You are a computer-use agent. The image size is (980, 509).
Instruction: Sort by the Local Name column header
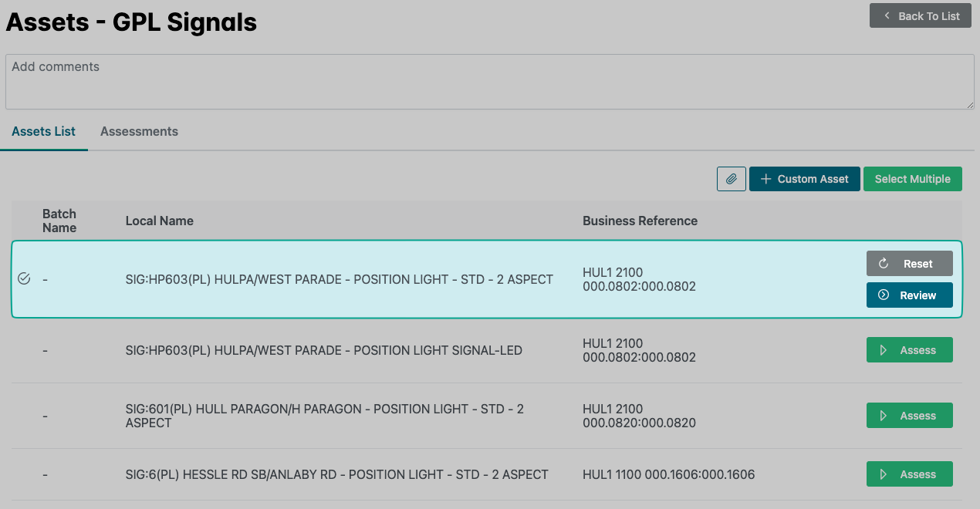[159, 221]
